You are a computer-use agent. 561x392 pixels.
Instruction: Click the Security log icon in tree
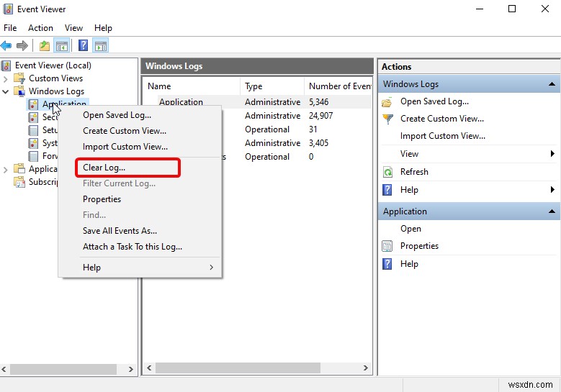point(33,117)
